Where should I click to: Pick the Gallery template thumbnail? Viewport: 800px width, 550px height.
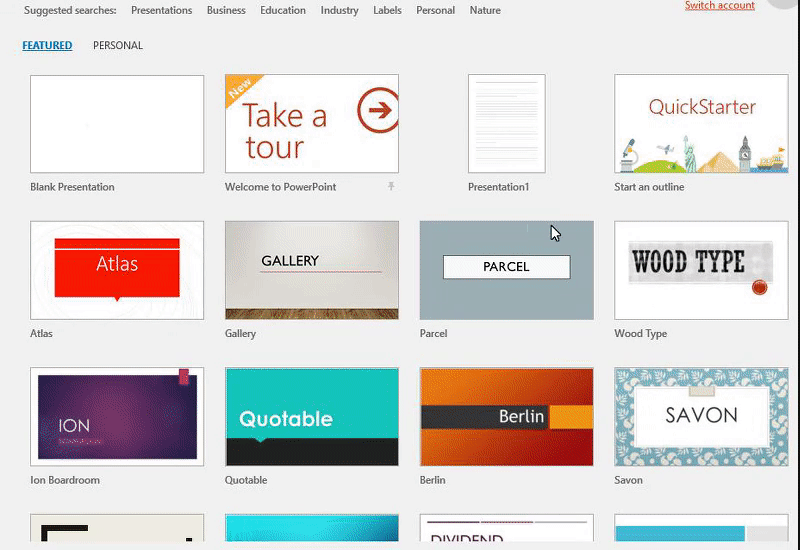(x=312, y=270)
